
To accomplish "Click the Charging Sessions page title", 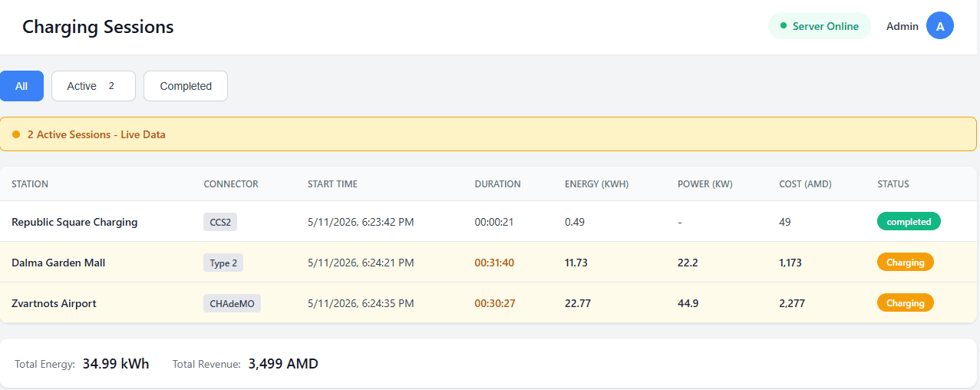I will point(98,27).
